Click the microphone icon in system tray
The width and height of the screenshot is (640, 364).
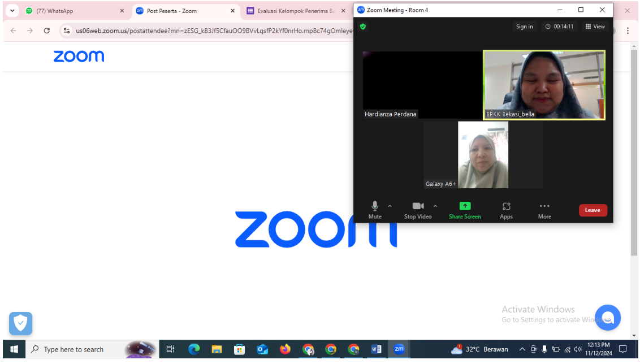544,349
